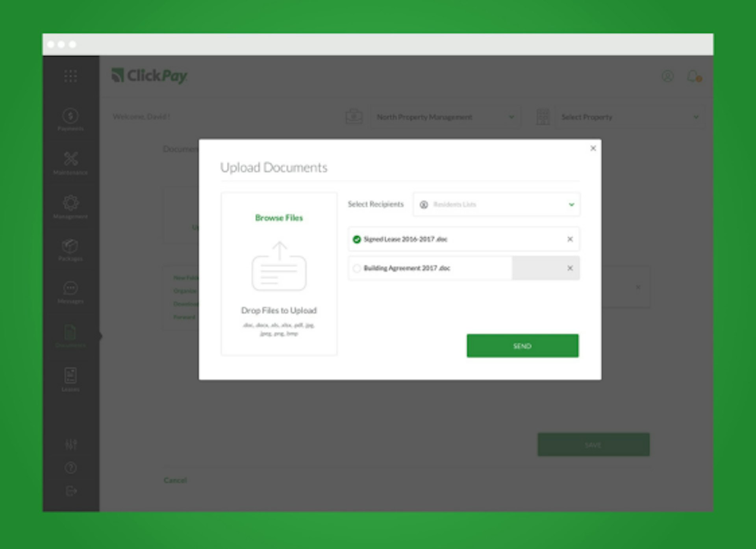756x549 pixels.
Task: Select Organize in the context menu
Action: pyautogui.click(x=185, y=291)
